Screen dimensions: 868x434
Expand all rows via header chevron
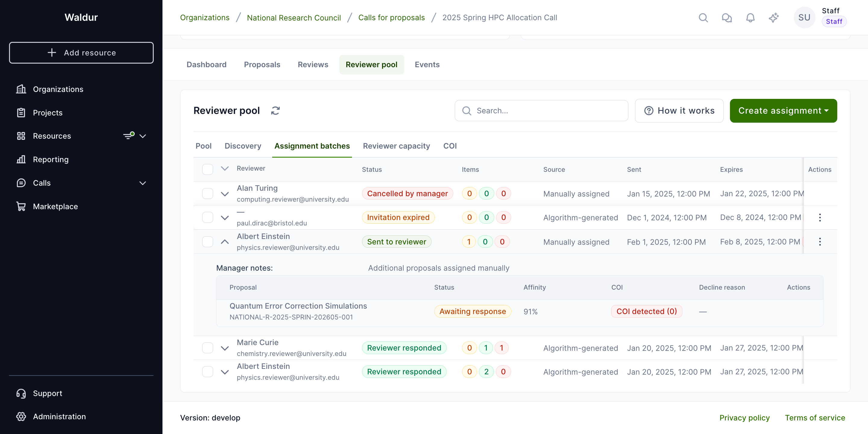225,168
